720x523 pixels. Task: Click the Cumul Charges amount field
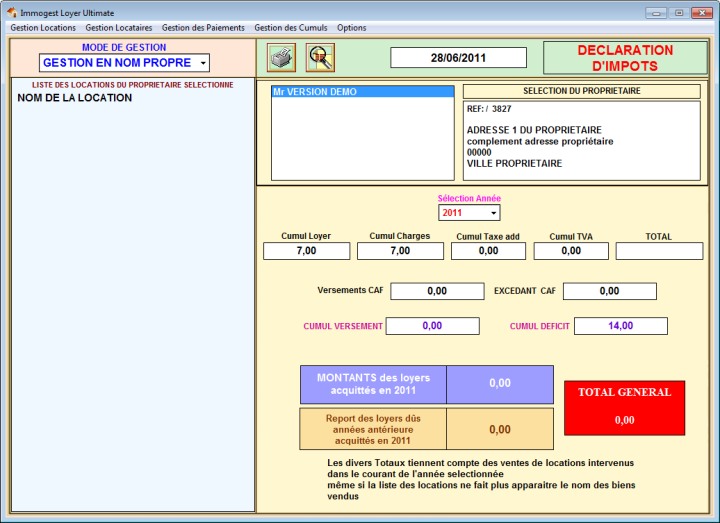[x=400, y=251]
